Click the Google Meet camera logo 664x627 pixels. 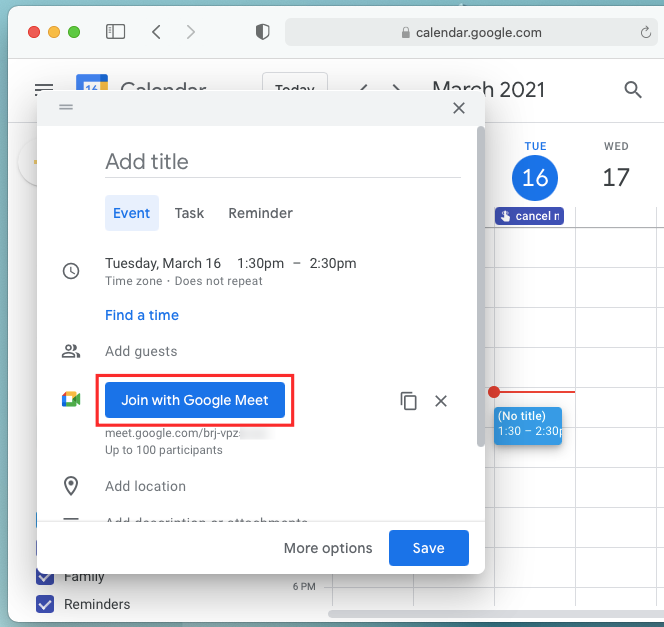tap(71, 400)
